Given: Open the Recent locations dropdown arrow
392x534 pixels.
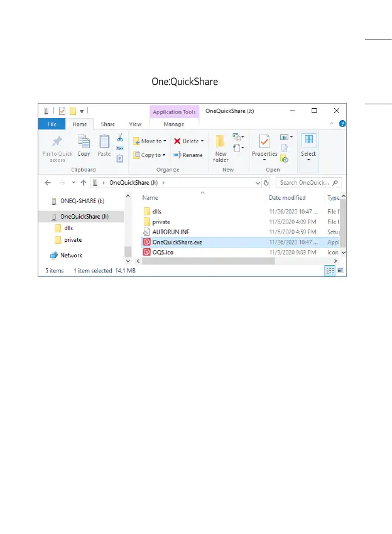Looking at the screenshot, I should pyautogui.click(x=73, y=183).
